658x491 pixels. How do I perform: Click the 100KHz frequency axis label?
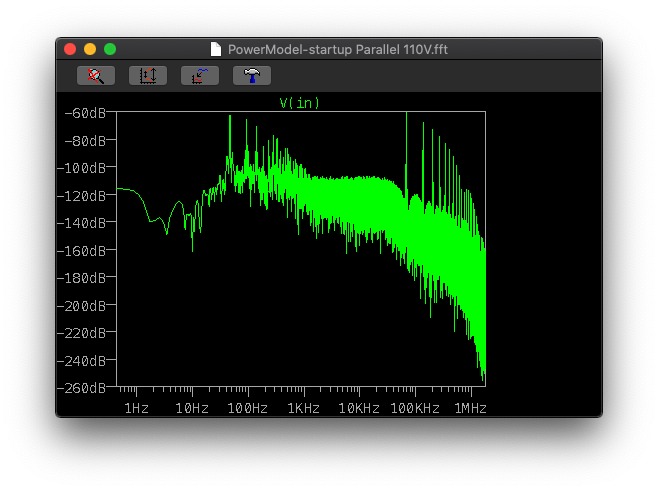415,408
